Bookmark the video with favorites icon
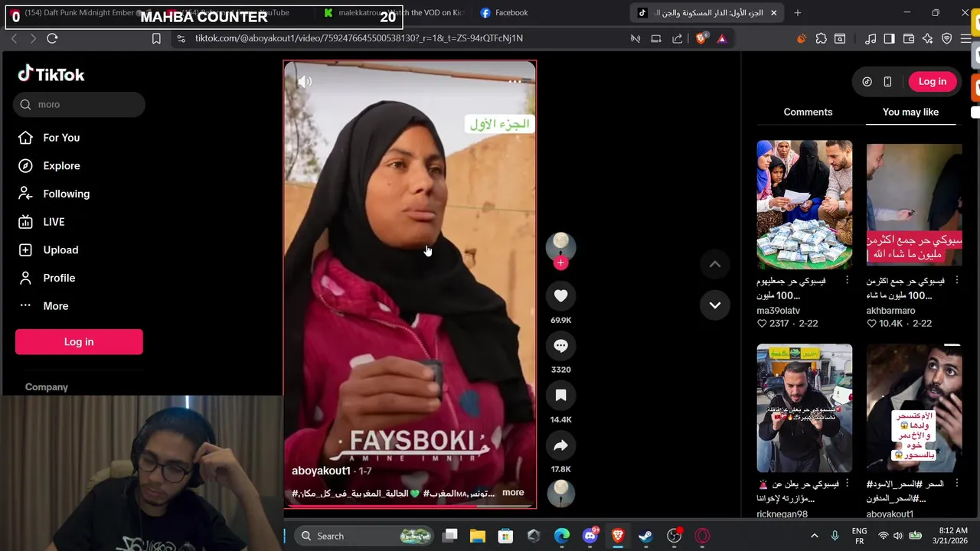Viewport: 980px width, 551px height. click(x=560, y=396)
